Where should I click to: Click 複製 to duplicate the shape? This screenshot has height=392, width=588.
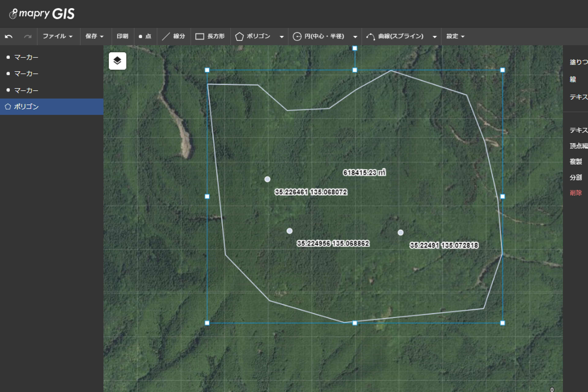[x=576, y=162]
